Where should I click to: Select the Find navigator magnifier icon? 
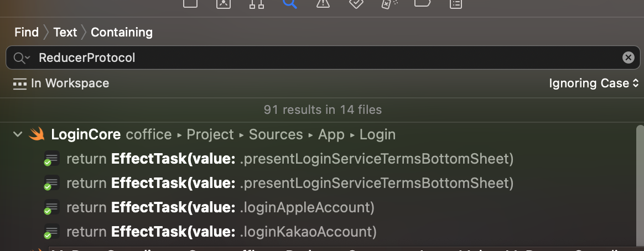(x=290, y=3)
